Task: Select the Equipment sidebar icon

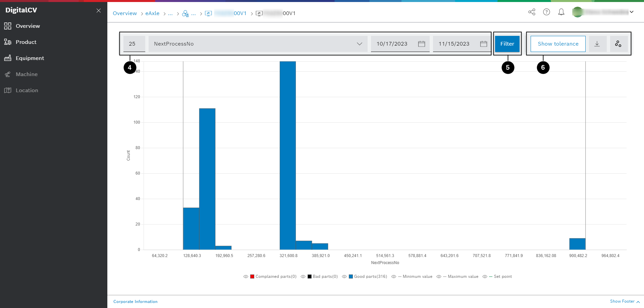Action: [8, 58]
